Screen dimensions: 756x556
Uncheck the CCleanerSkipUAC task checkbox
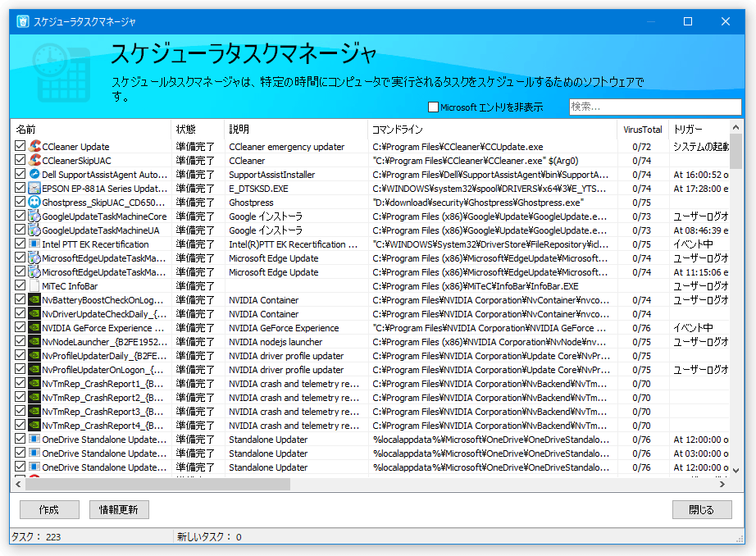pyautogui.click(x=20, y=160)
